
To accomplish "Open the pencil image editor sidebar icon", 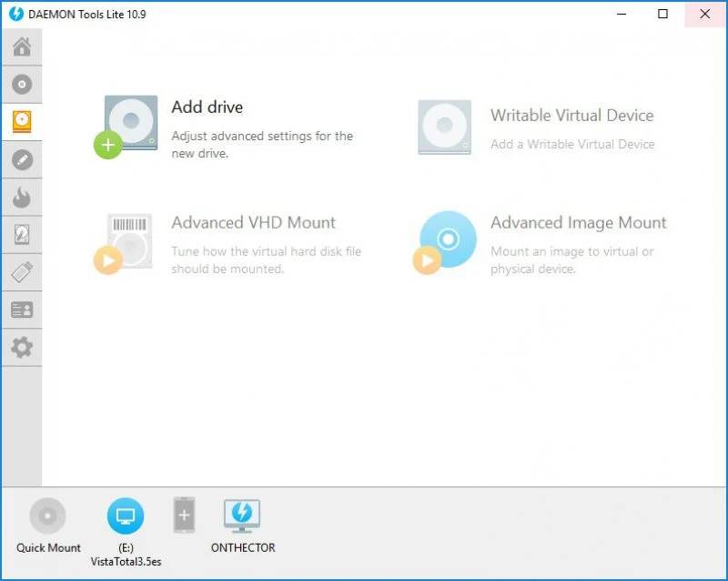I will click(x=21, y=159).
